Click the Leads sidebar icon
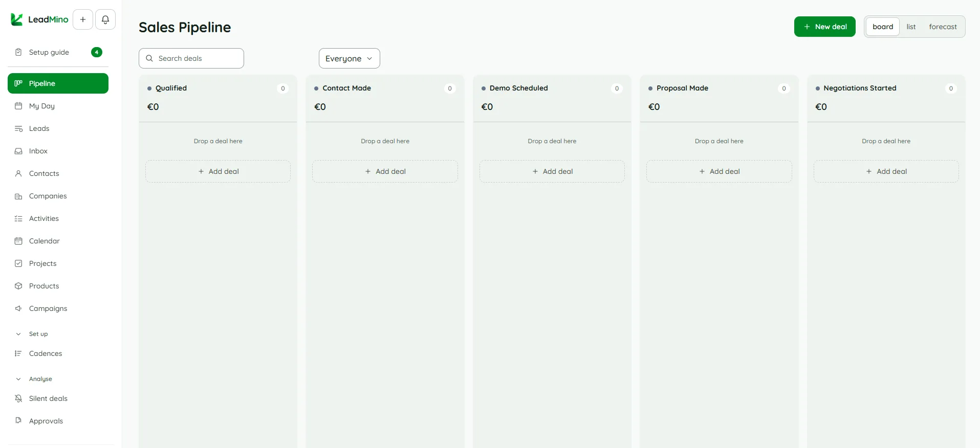Viewport: 980px width, 448px height. 18,128
